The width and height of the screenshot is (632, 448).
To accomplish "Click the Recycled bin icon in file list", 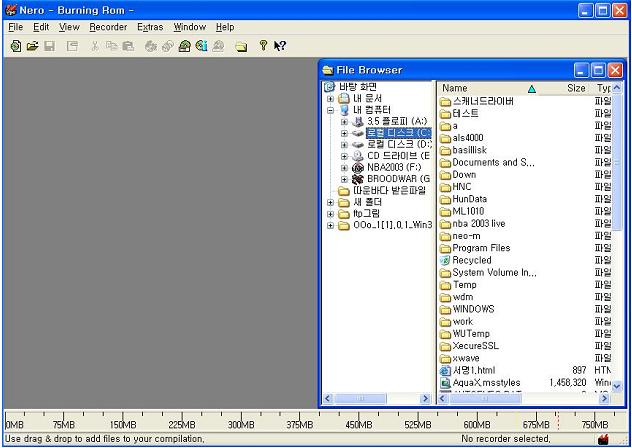I will [445, 260].
